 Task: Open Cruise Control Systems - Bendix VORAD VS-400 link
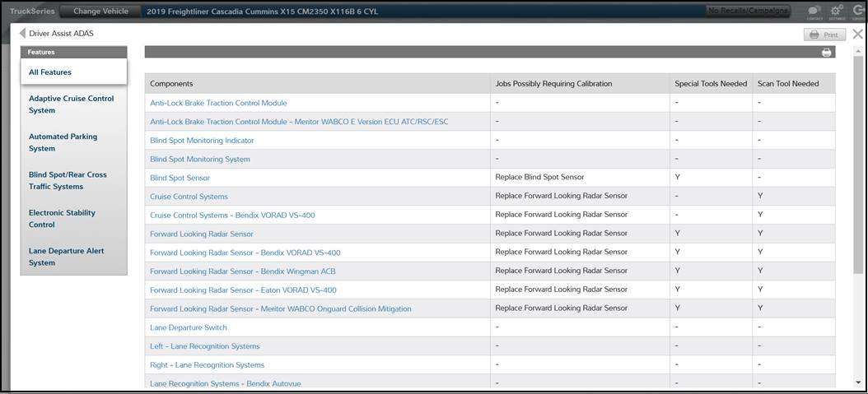231,216
